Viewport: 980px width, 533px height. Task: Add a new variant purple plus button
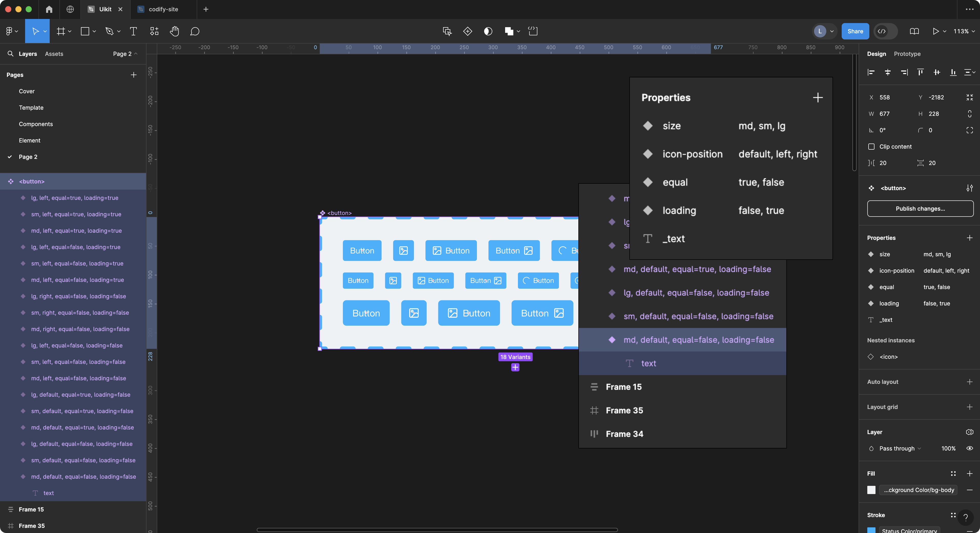click(515, 367)
